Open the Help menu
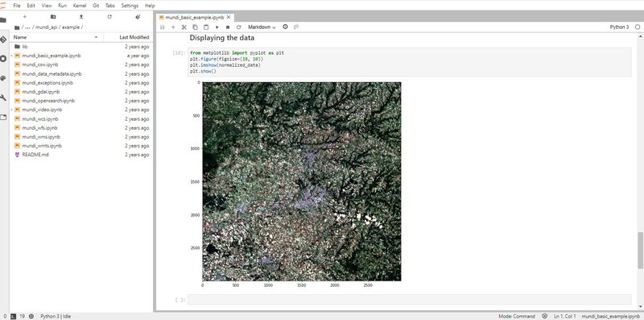 pyautogui.click(x=150, y=6)
